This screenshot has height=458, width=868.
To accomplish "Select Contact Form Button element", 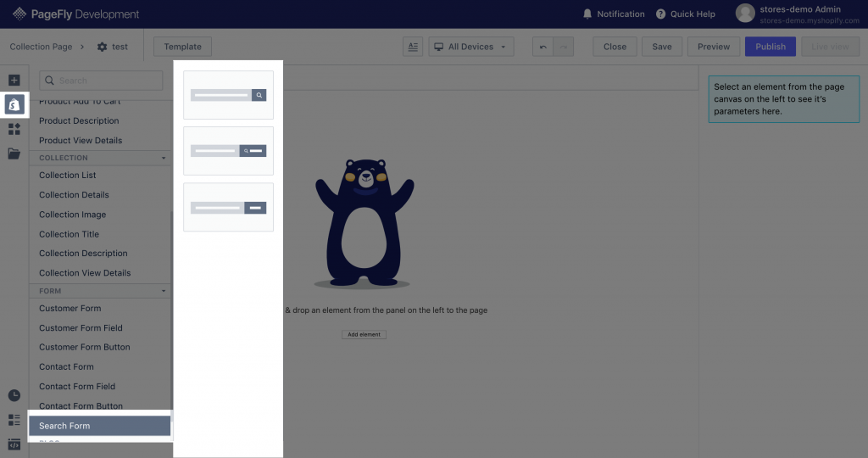I will click(81, 406).
